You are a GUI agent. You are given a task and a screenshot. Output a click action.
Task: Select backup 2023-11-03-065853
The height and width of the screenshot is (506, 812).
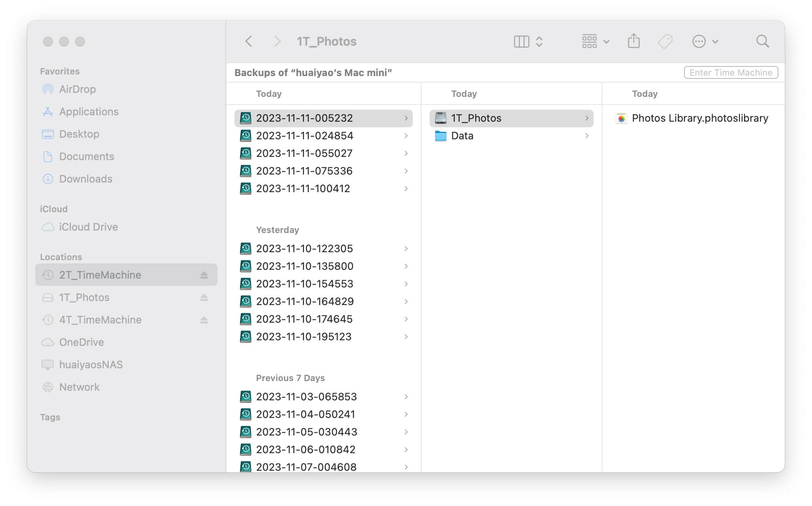323,397
